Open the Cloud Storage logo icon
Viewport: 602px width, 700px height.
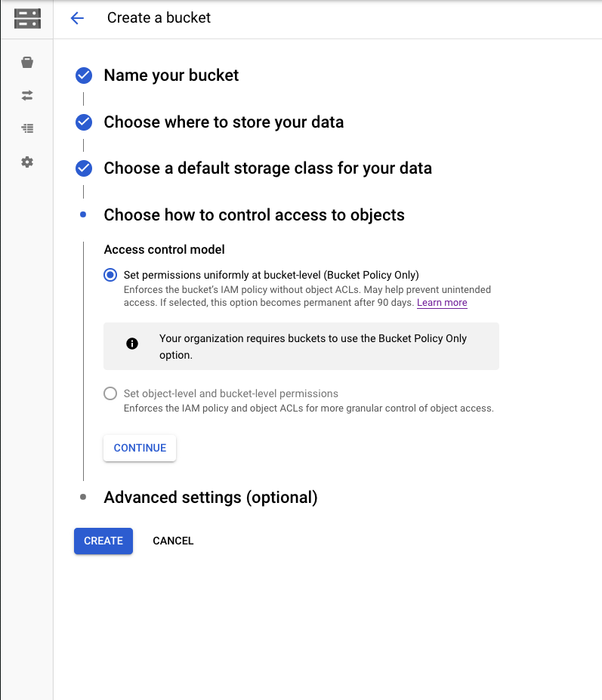click(27, 18)
